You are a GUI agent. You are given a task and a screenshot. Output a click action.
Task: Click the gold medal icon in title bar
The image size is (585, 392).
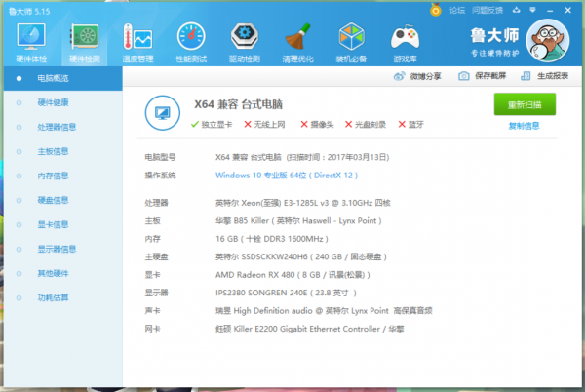point(436,10)
